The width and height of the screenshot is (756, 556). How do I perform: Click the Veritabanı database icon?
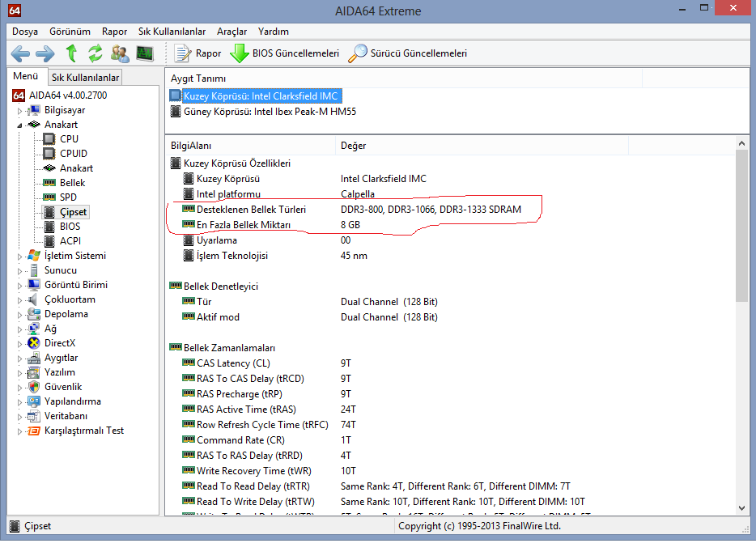pyautogui.click(x=34, y=416)
